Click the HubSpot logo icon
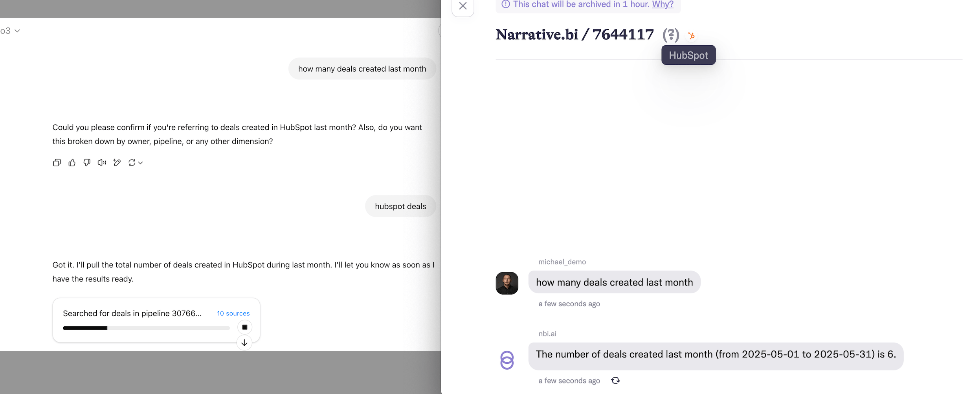The width and height of the screenshot is (980, 394). pos(692,36)
